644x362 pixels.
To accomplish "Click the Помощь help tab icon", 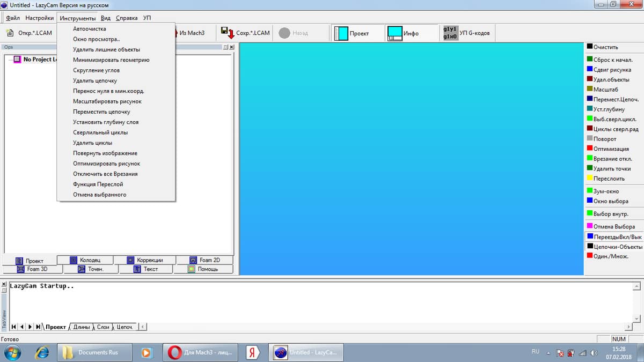I will point(192,269).
